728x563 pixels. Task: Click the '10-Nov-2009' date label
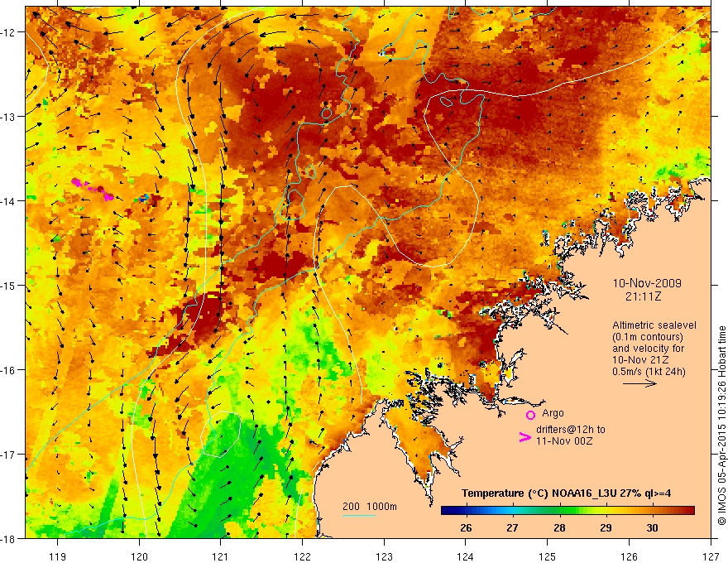(x=647, y=283)
